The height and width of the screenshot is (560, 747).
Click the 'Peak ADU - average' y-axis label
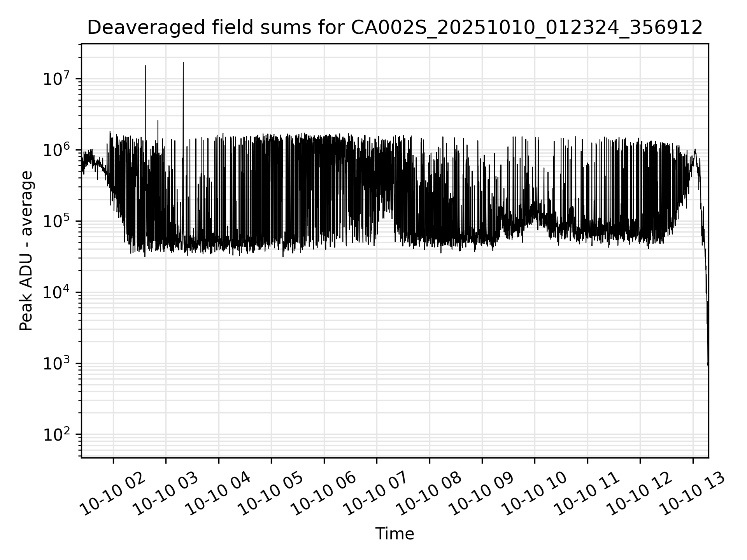click(x=26, y=251)
